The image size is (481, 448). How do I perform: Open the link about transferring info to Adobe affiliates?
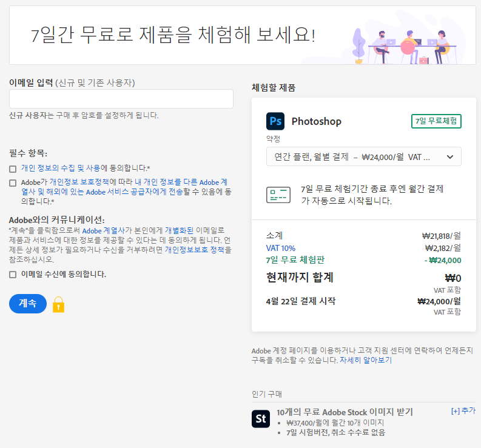(x=124, y=187)
